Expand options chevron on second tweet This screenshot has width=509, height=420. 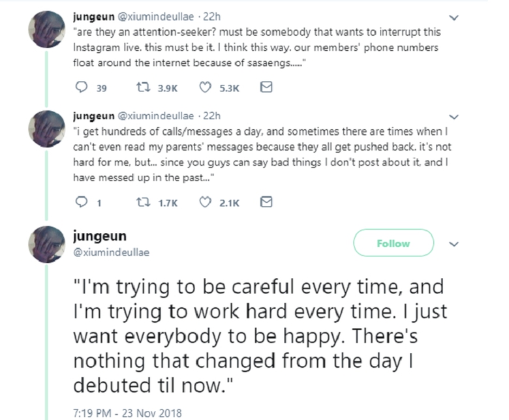click(455, 117)
